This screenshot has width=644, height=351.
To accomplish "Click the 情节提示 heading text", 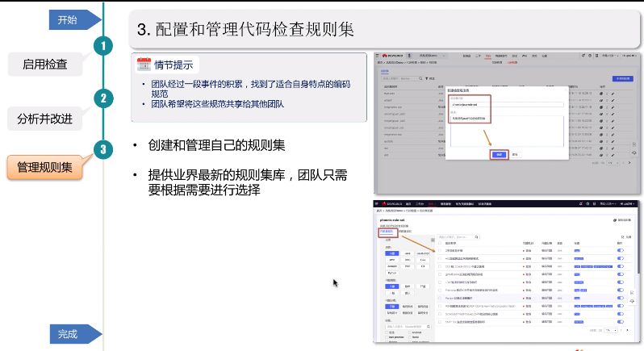I will tap(174, 65).
